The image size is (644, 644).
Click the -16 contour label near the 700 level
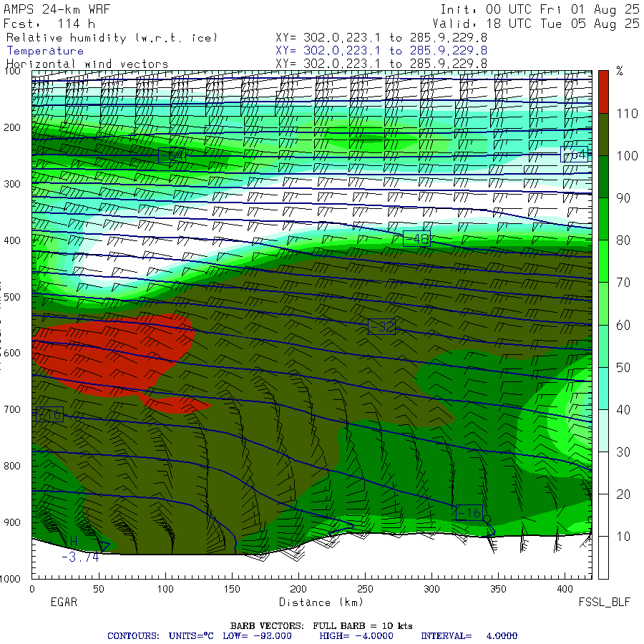49,414
